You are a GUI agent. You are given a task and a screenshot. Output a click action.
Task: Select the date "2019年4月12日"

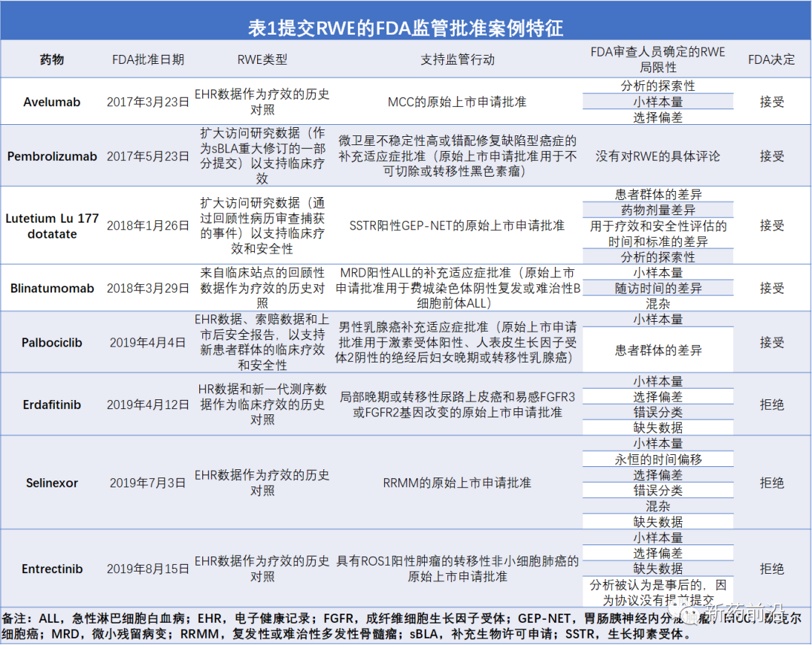(148, 405)
